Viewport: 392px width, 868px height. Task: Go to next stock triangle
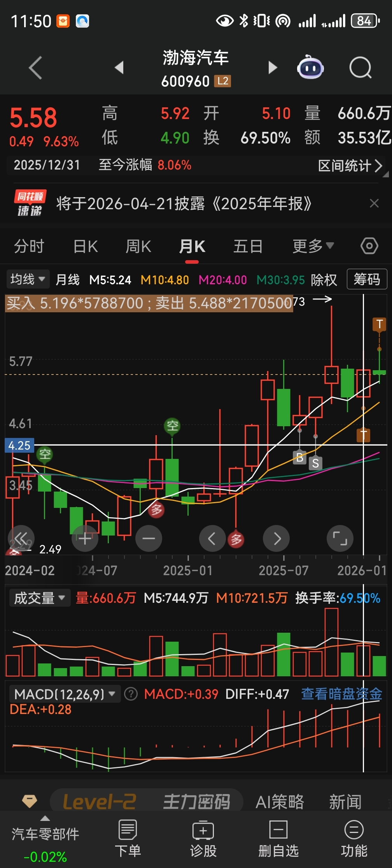pos(273,67)
